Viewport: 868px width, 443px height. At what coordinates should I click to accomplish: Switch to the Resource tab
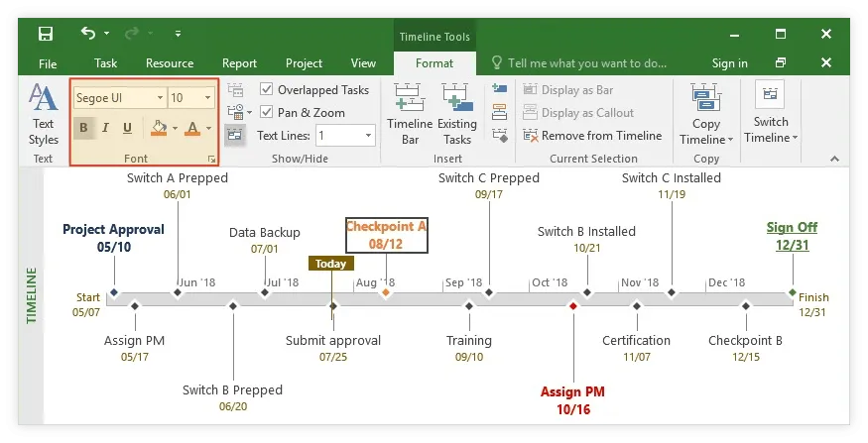click(x=170, y=63)
